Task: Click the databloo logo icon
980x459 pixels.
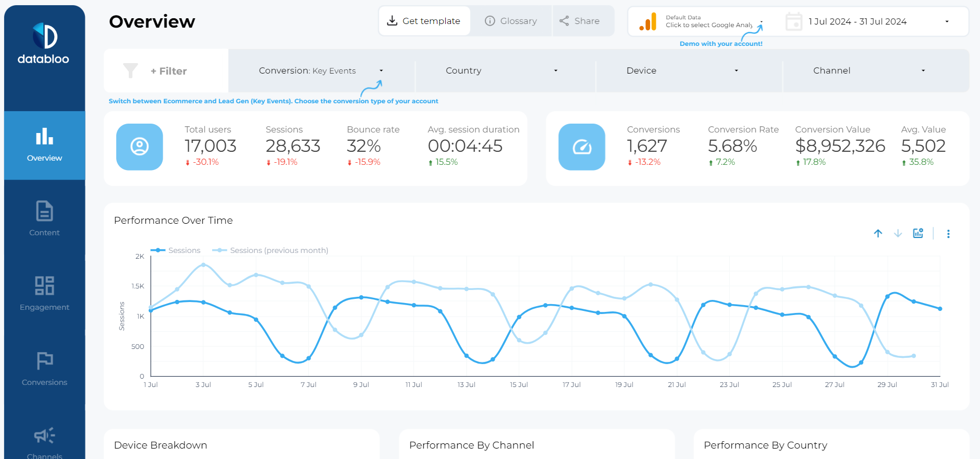Action: pos(45,36)
